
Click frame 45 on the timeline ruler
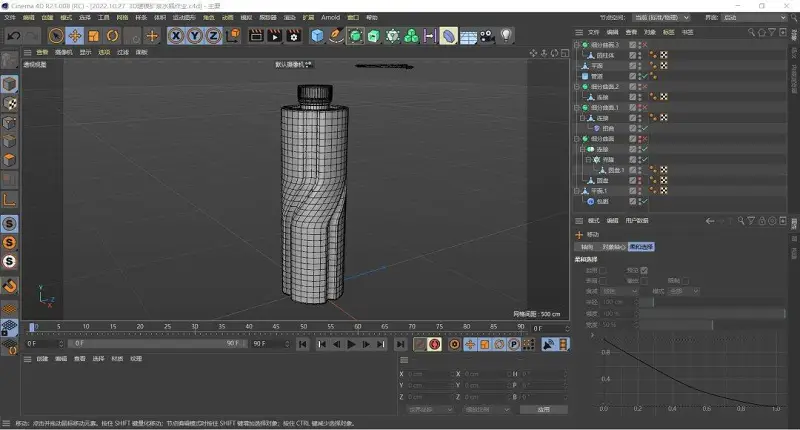276,327
